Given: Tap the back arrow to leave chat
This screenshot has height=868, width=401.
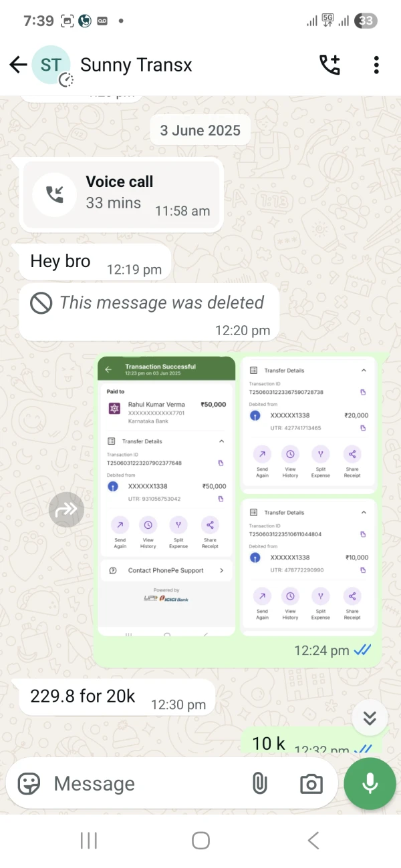Looking at the screenshot, I should pyautogui.click(x=18, y=65).
